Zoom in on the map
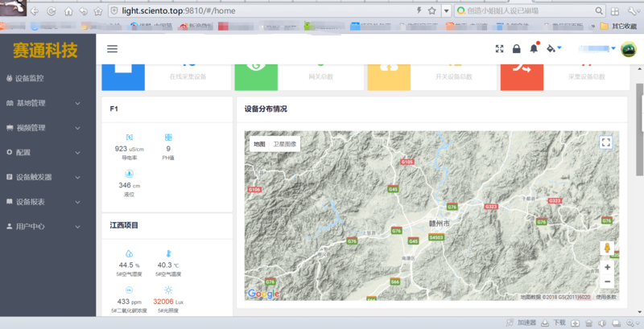 [606, 266]
